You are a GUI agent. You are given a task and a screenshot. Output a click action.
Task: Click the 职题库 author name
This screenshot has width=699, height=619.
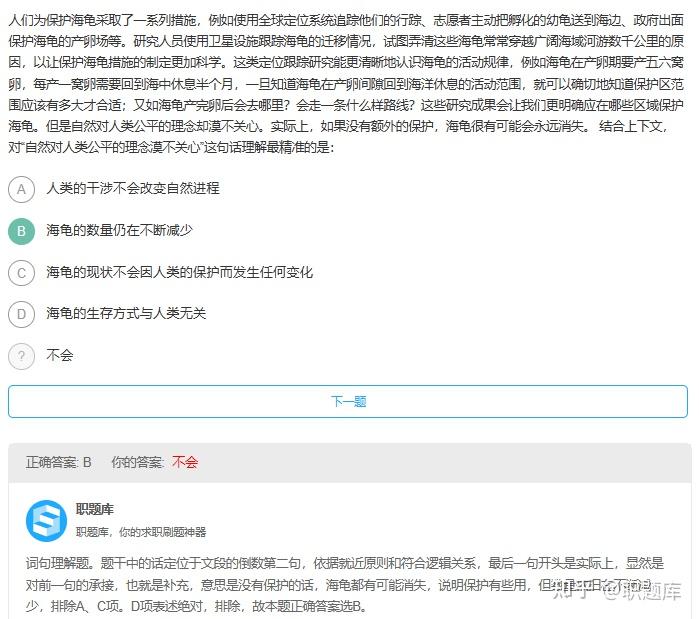[x=95, y=509]
